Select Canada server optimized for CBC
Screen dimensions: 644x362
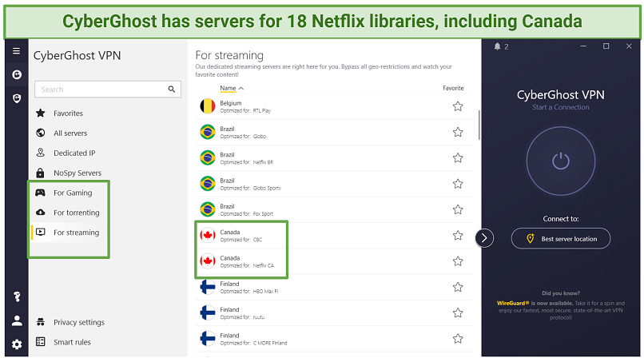click(334, 236)
